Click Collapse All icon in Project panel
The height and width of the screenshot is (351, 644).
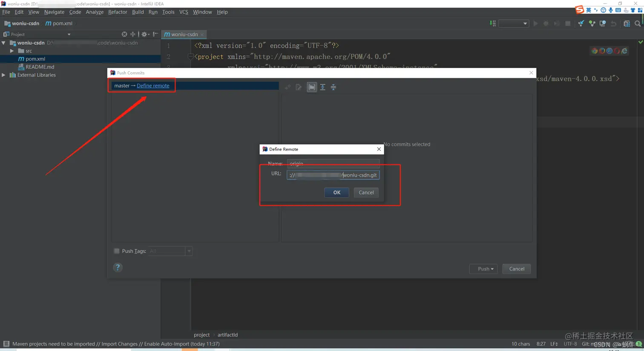pyautogui.click(x=133, y=34)
